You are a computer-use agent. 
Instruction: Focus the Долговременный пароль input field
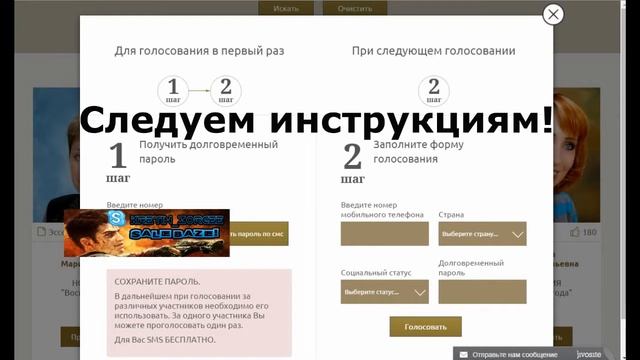pos(482,292)
